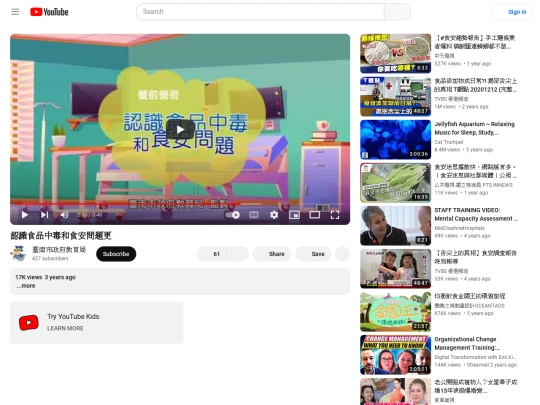Open the thumbnail with 21:57 duration
The height and width of the screenshot is (405, 540).
(x=395, y=312)
